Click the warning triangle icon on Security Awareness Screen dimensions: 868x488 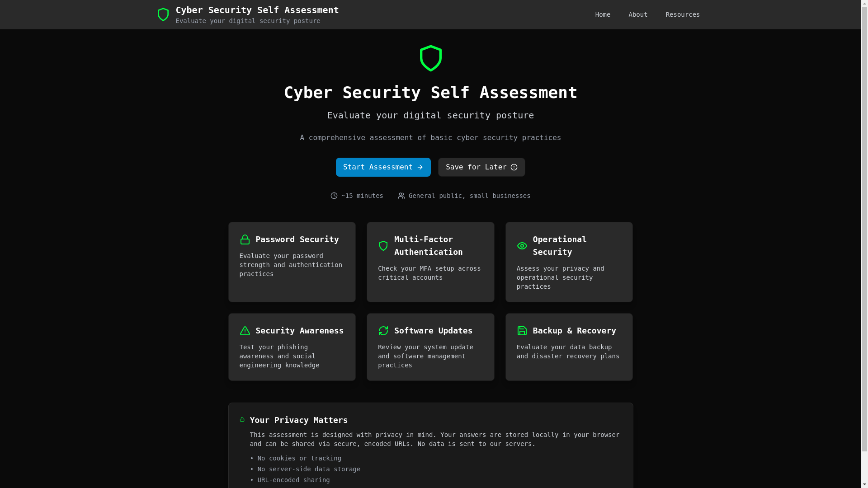245,331
